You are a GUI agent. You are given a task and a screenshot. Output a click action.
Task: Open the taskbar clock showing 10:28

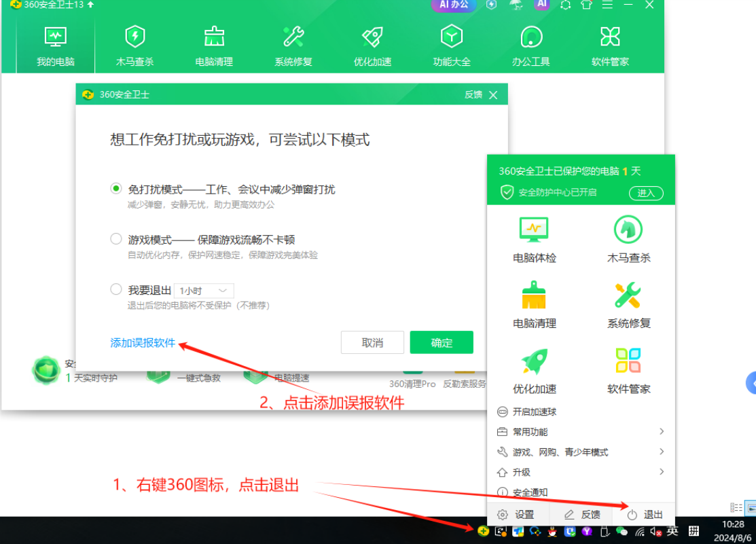732,530
